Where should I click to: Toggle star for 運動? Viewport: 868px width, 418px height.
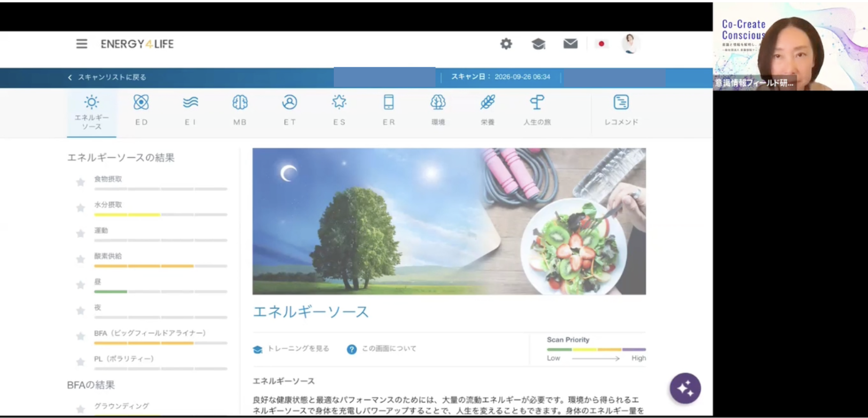coord(80,233)
